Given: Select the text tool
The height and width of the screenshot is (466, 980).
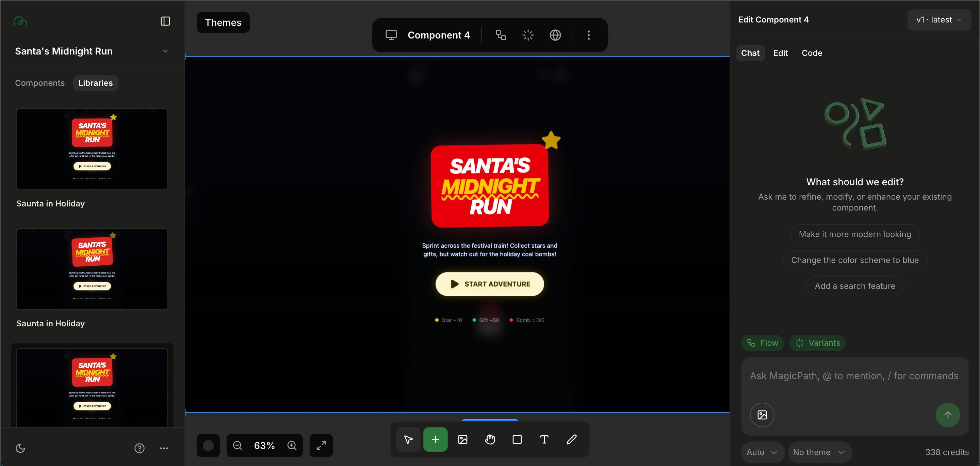Looking at the screenshot, I should tap(544, 439).
